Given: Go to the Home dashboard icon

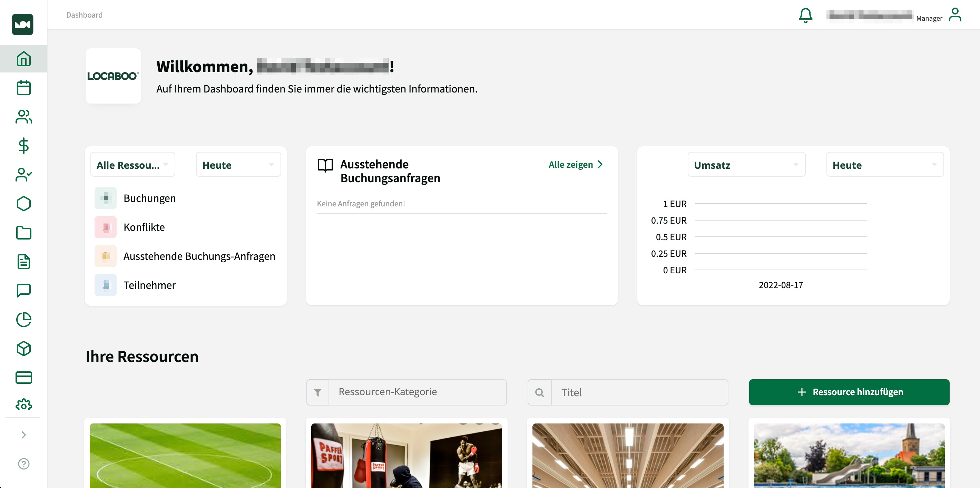Looking at the screenshot, I should (23, 59).
